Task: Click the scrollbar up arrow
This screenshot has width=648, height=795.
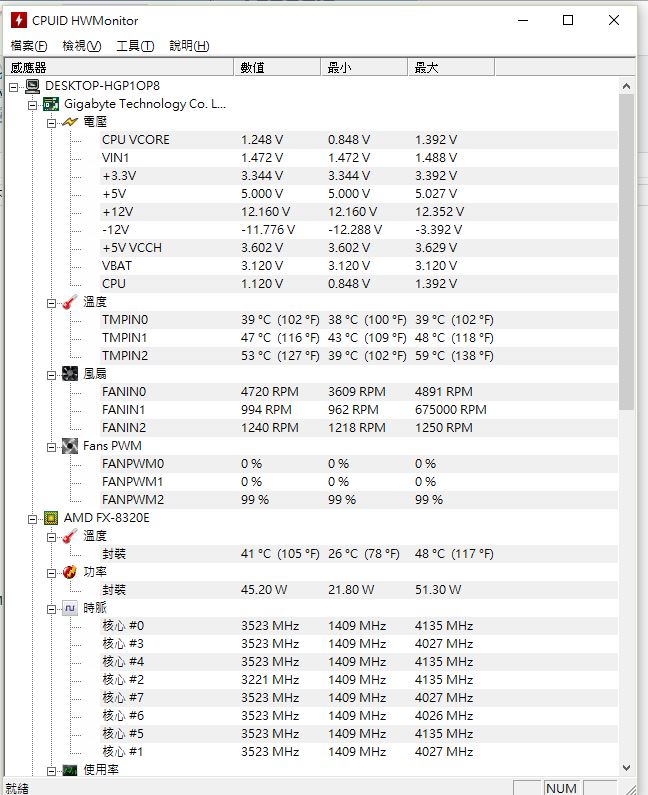Action: 627,86
